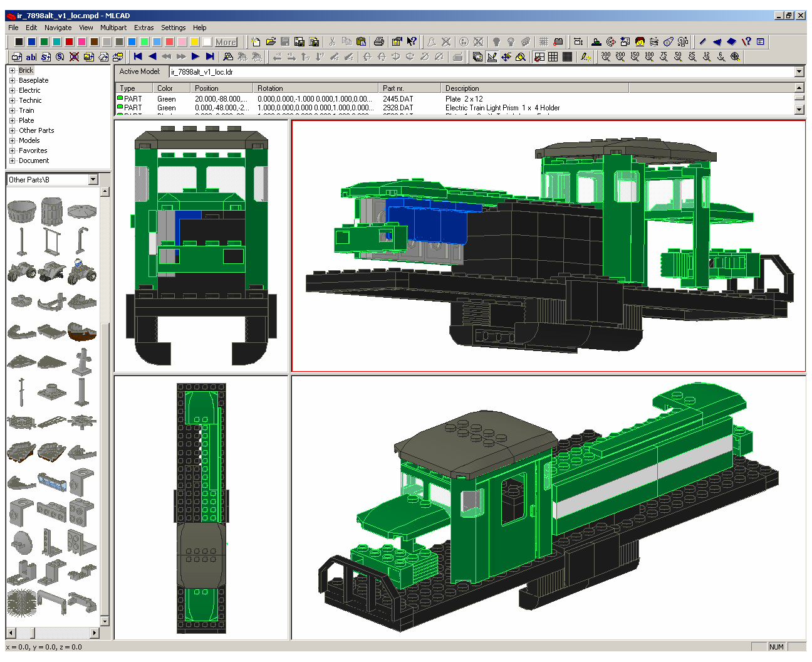The width and height of the screenshot is (812, 662).
Task: Open the 'Other Parts\B' dropdown
Action: [x=93, y=179]
